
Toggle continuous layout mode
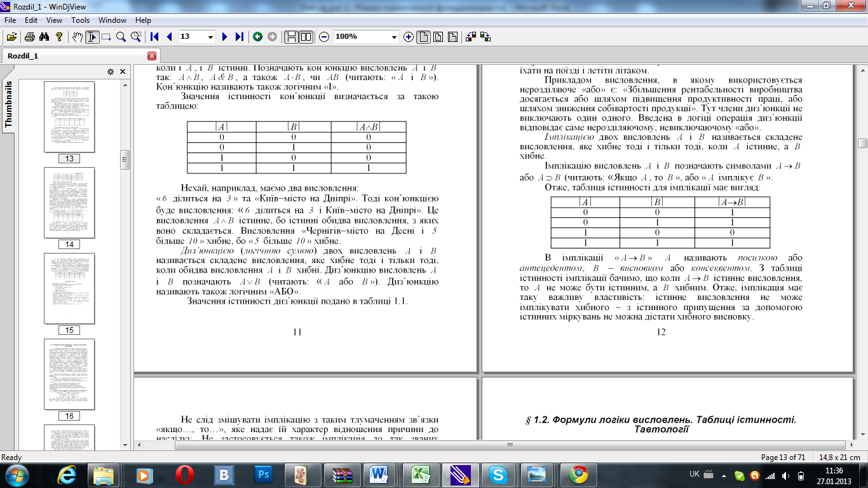(x=292, y=37)
